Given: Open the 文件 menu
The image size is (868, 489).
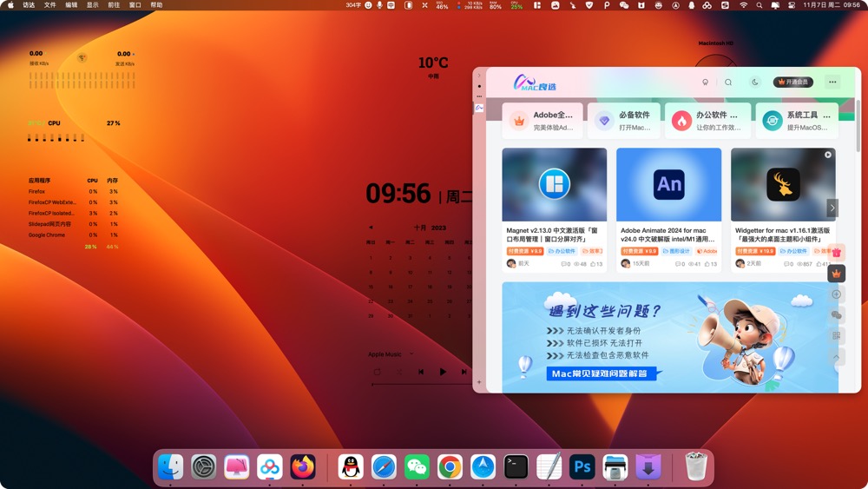Looking at the screenshot, I should click(49, 5).
